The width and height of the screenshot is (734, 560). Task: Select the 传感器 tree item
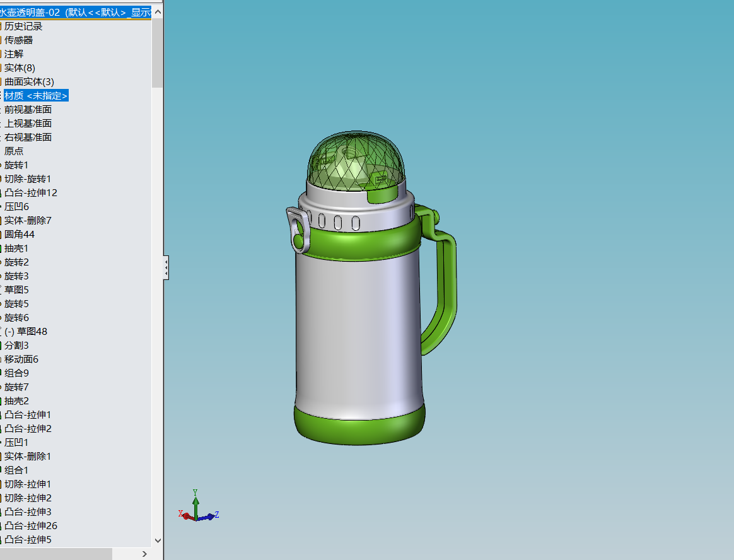18,40
